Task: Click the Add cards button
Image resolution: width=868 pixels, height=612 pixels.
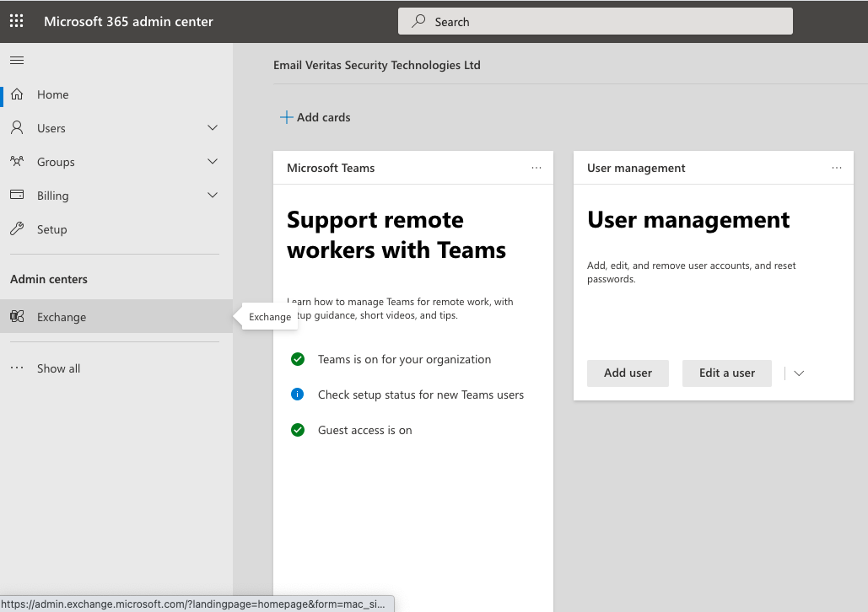Action: (315, 117)
